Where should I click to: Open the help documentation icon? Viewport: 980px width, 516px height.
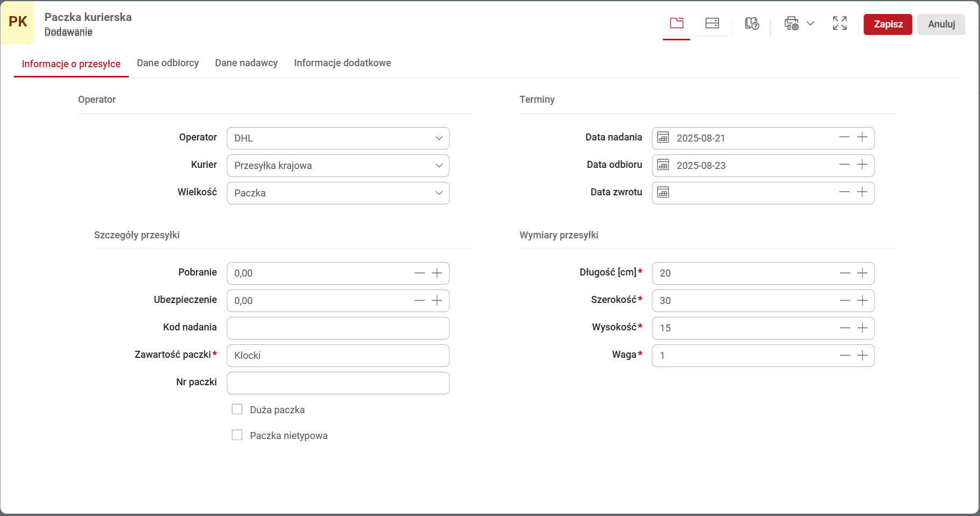751,24
